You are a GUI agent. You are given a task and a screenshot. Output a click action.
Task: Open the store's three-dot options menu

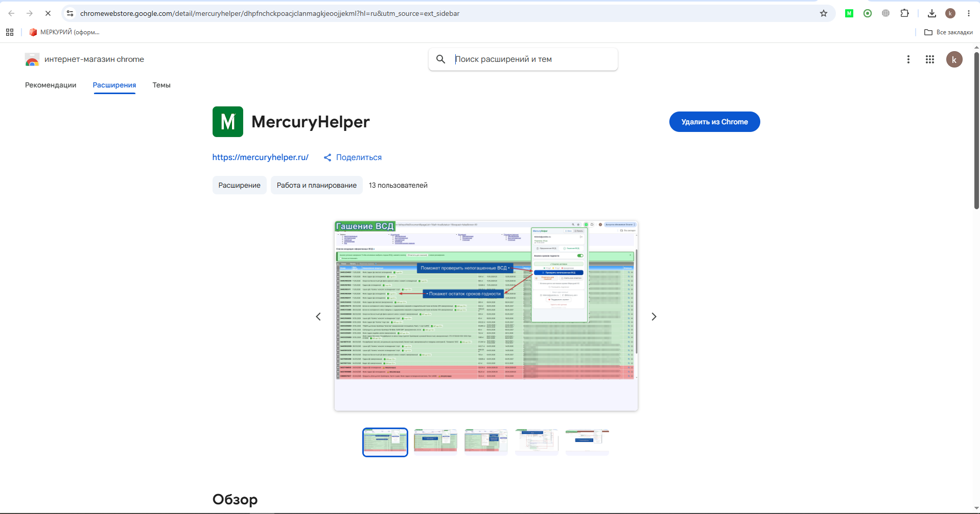click(908, 59)
